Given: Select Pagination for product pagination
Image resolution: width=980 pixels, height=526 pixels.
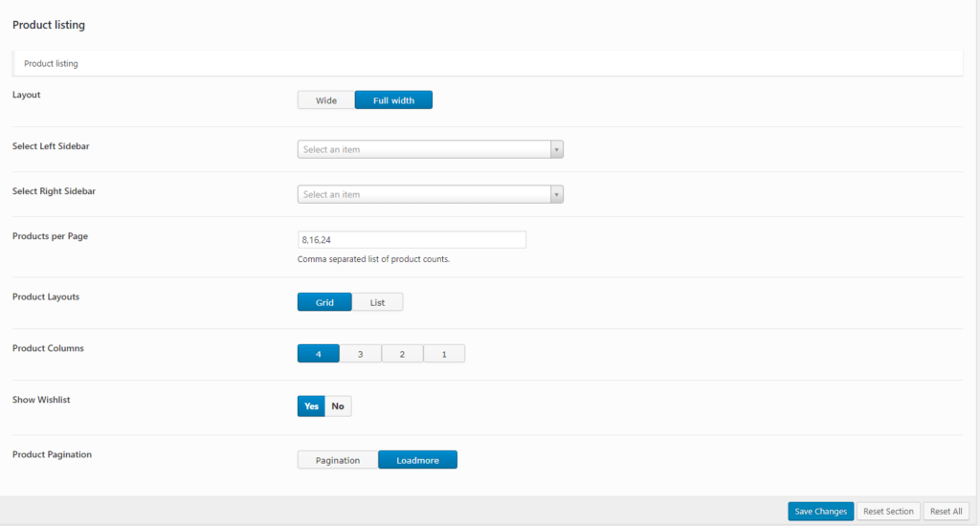Looking at the screenshot, I should coord(338,460).
